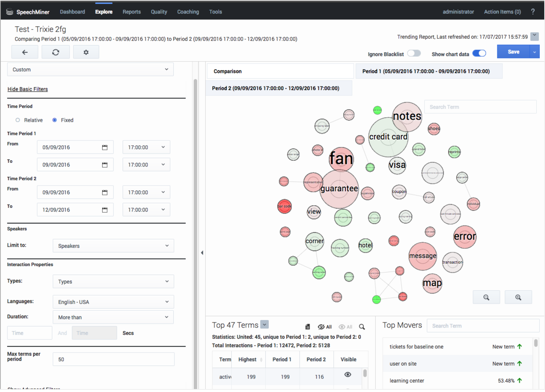Open Time Period 2 From time dropdown
The image size is (545, 392).
147,192
